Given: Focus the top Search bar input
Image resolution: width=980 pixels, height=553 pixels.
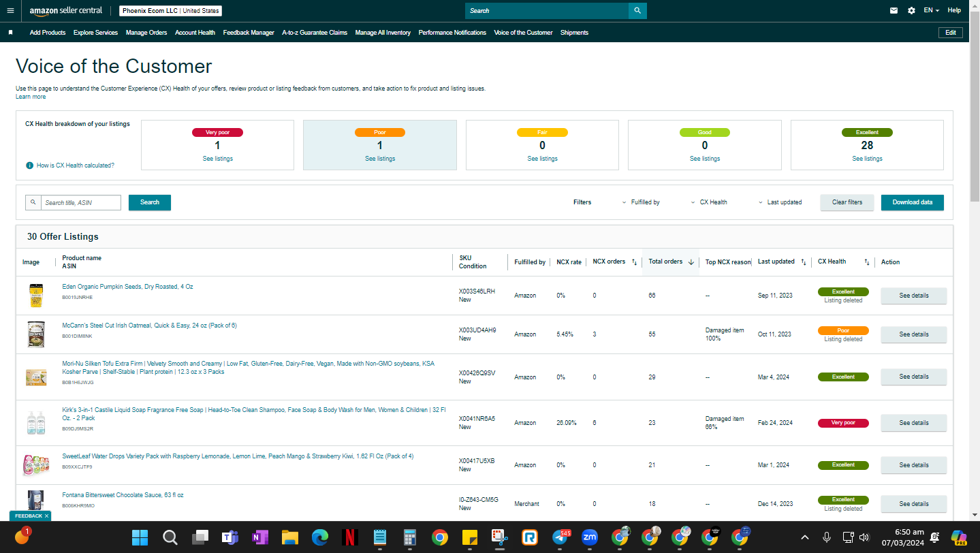Looking at the screenshot, I should (x=547, y=11).
